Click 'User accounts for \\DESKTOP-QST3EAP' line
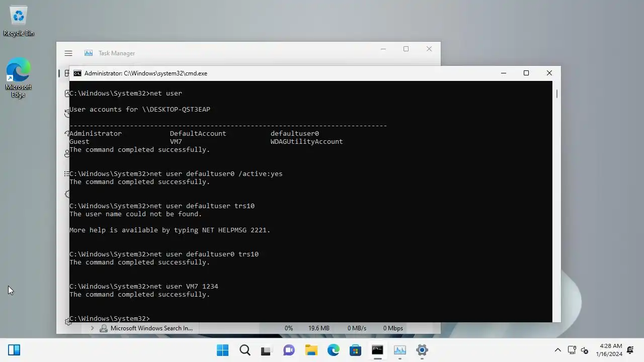 click(x=140, y=109)
